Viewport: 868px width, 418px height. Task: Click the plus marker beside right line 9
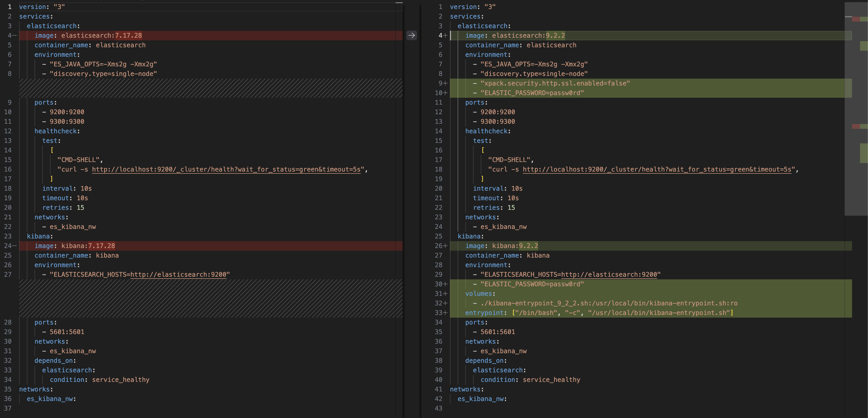click(445, 83)
